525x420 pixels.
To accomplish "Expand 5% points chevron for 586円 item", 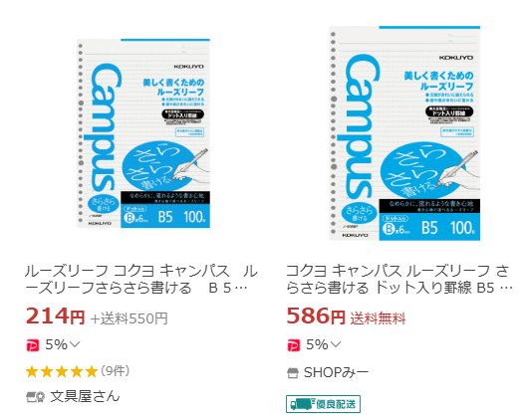I will [x=336, y=344].
